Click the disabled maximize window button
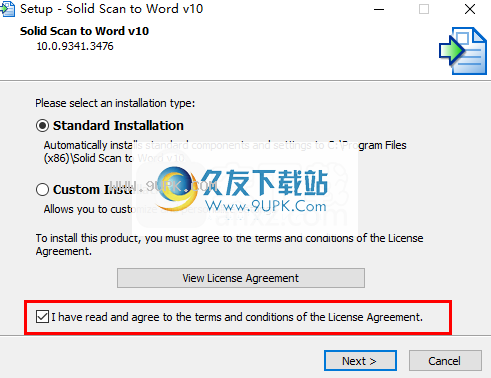Viewport: 491px width, 378px height. (x=424, y=9)
